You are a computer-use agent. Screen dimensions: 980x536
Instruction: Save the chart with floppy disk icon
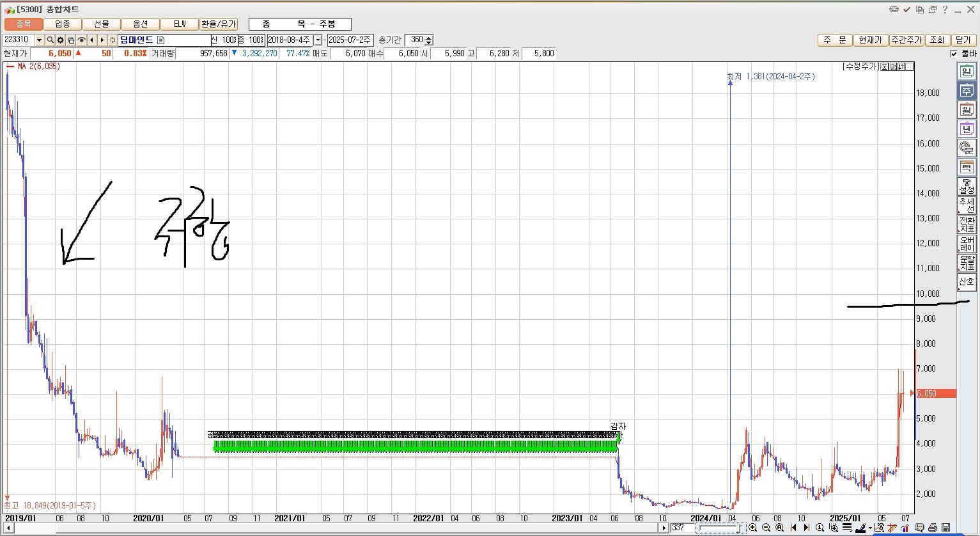[x=945, y=528]
